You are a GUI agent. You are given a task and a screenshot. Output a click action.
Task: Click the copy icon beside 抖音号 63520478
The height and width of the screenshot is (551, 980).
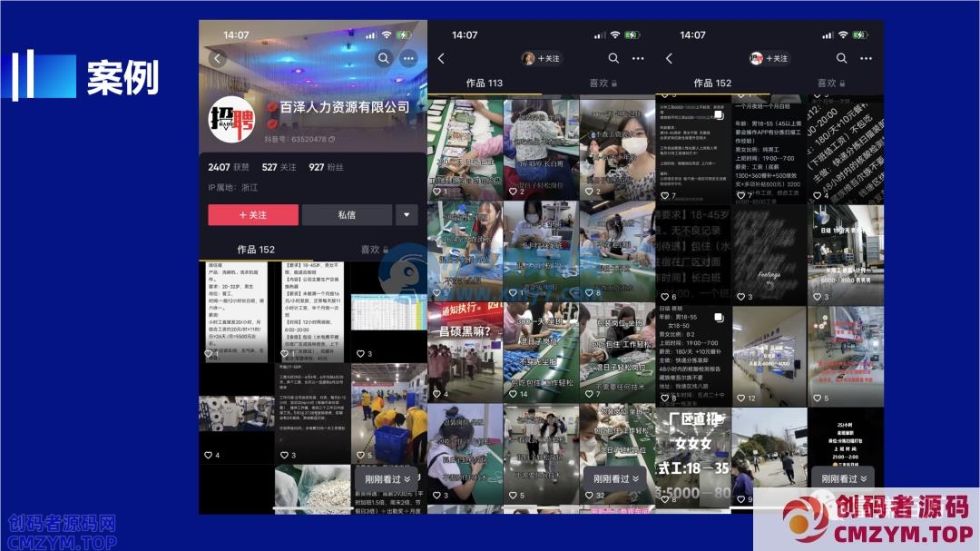point(332,139)
